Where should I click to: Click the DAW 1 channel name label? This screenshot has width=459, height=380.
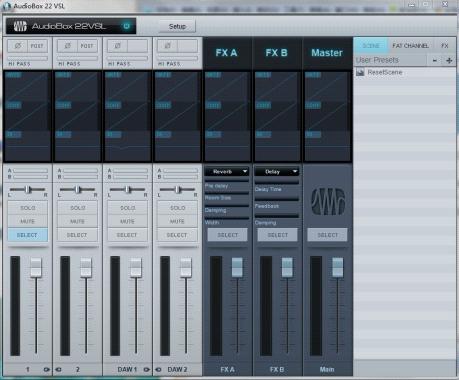[x=127, y=369]
